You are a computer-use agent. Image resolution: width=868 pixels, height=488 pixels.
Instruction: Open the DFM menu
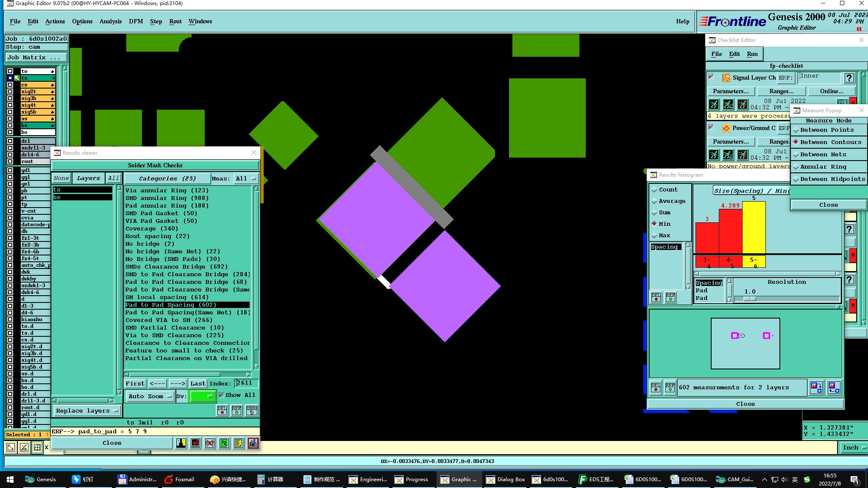[x=136, y=22]
